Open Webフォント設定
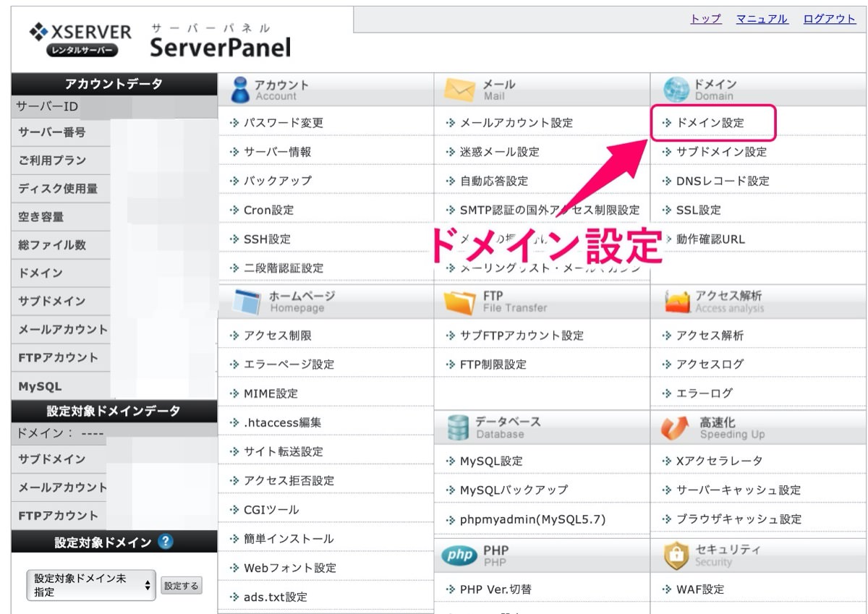 point(290,567)
